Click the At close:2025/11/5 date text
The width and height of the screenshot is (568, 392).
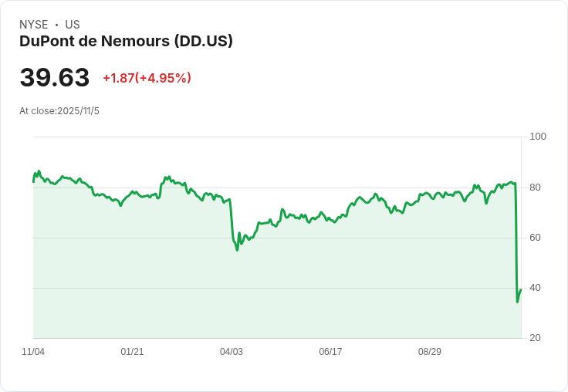[59, 111]
